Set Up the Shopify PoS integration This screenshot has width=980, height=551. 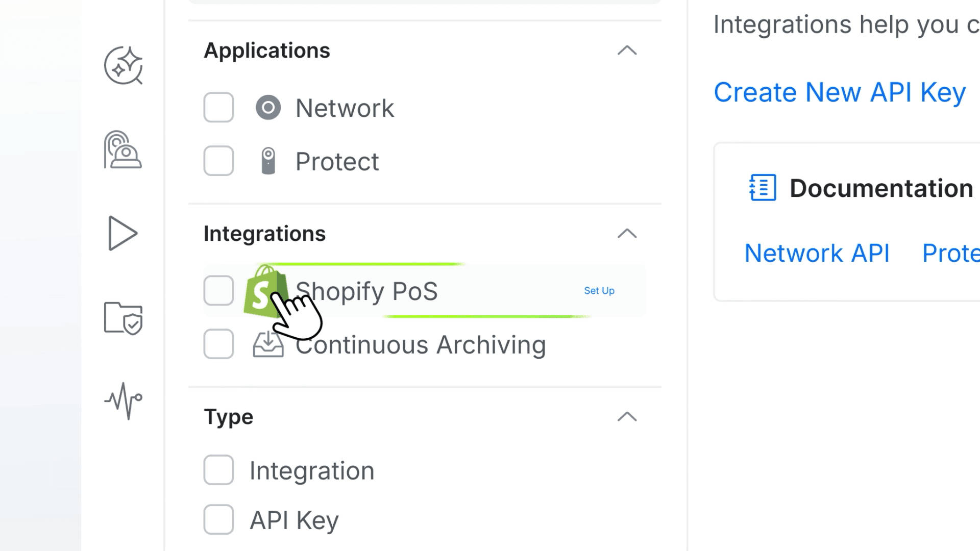(599, 291)
